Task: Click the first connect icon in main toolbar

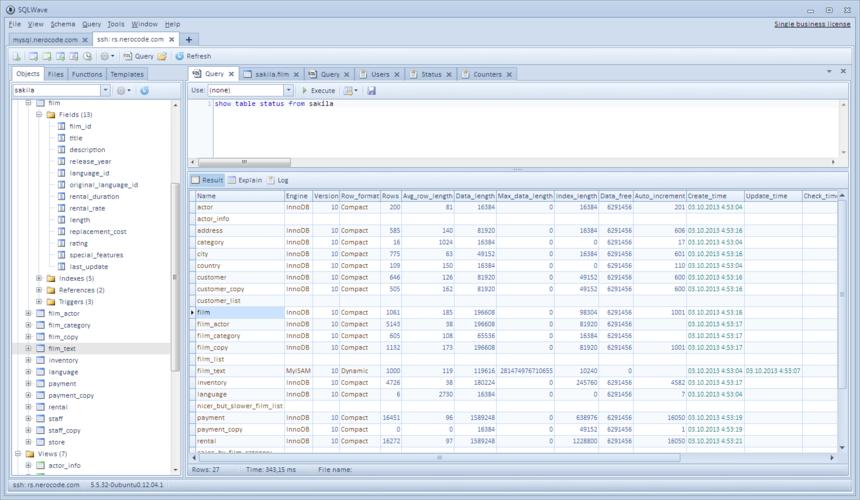Action: (18, 56)
